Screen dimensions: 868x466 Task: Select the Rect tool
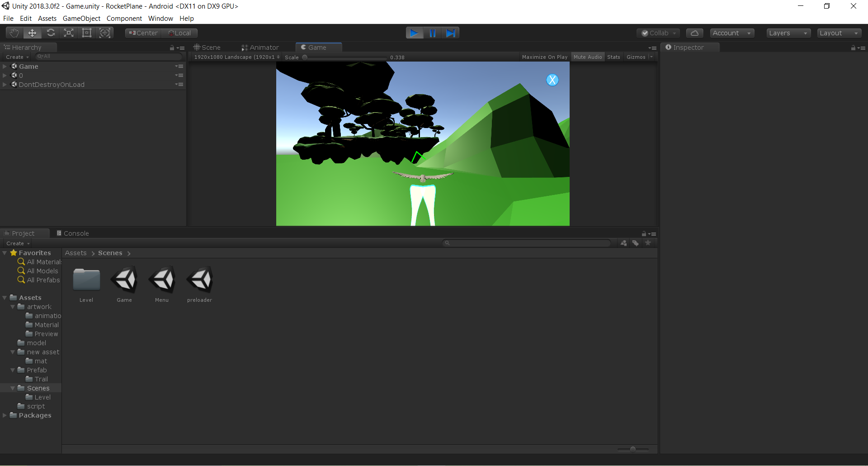86,33
